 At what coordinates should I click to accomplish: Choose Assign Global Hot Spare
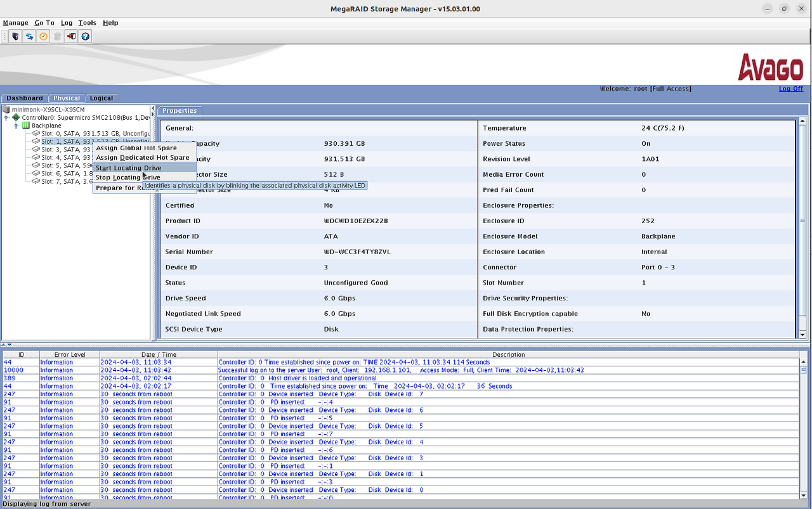[145, 148]
